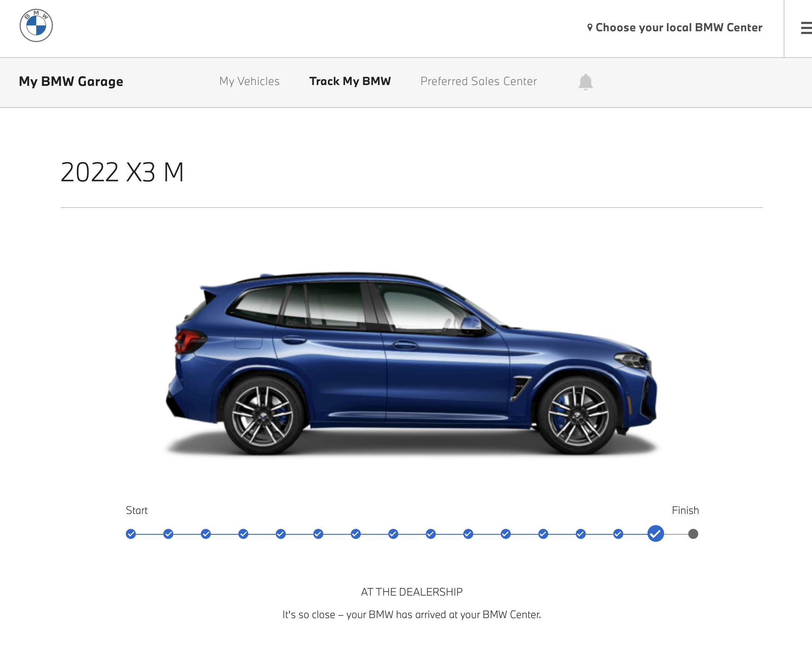Viewport: 812px width, 656px height.
Task: Click My BMW Garage heading
Action: (71, 81)
